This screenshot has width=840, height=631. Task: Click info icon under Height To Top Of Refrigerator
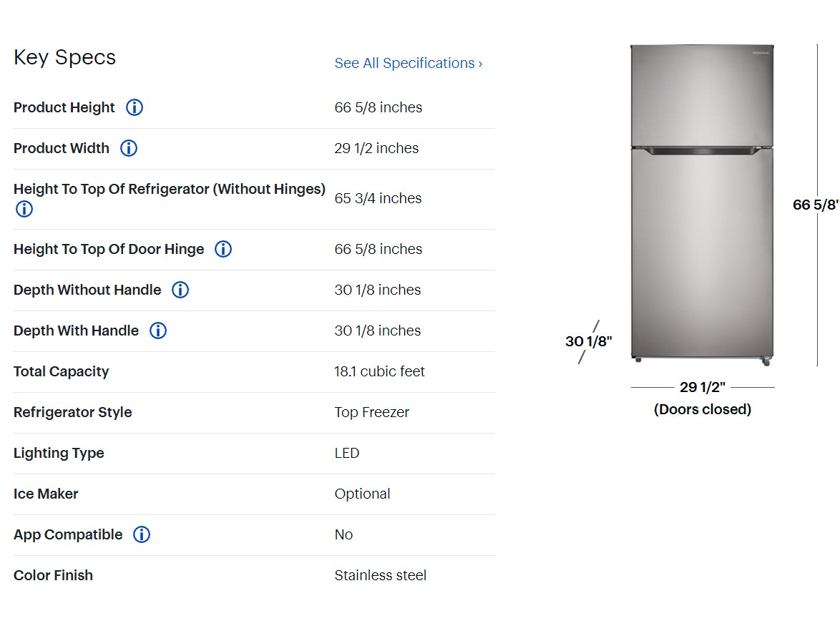pyautogui.click(x=24, y=209)
